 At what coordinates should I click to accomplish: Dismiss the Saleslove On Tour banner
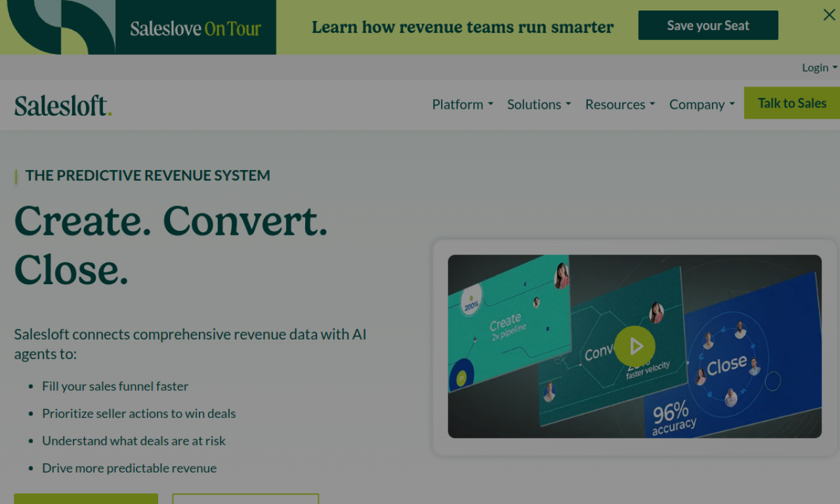coord(829,14)
